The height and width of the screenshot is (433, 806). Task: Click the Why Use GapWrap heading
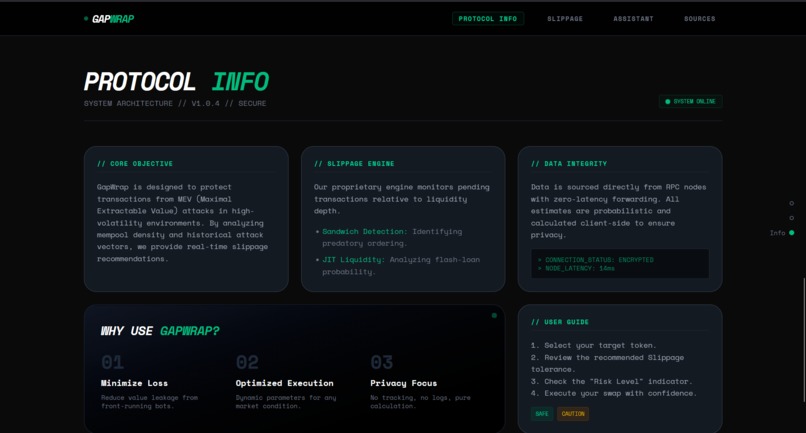(x=160, y=331)
